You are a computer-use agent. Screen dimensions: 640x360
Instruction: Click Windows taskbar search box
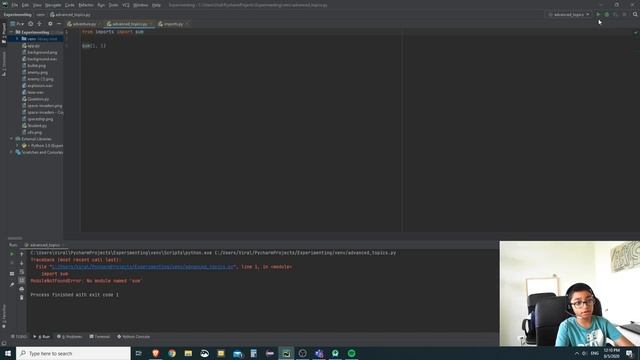click(x=73, y=353)
